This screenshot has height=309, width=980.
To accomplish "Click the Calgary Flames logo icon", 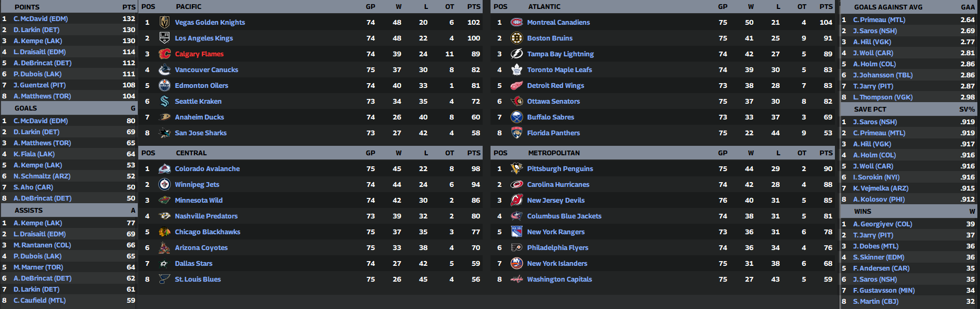I will coord(165,54).
